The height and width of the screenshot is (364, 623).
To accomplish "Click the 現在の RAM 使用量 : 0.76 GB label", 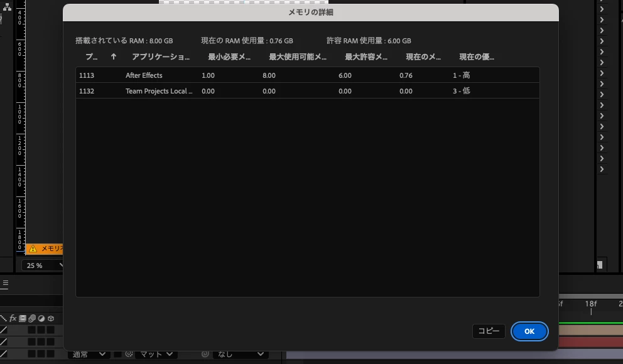I will tap(247, 41).
